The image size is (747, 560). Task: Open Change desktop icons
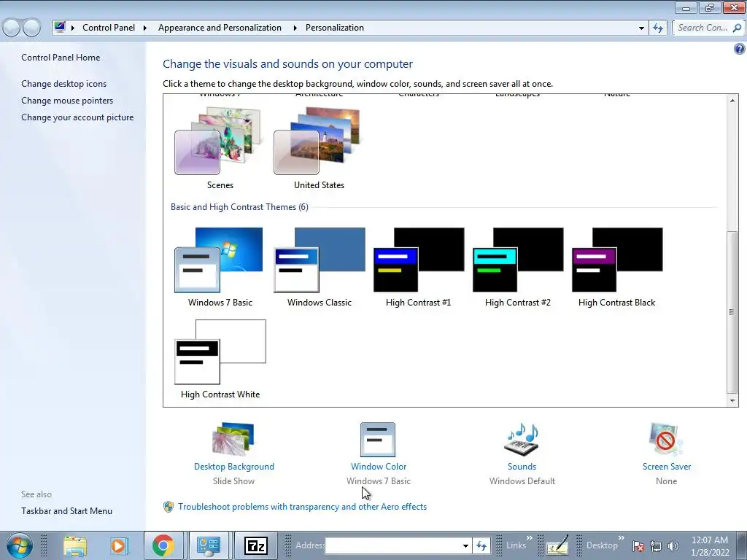[64, 84]
